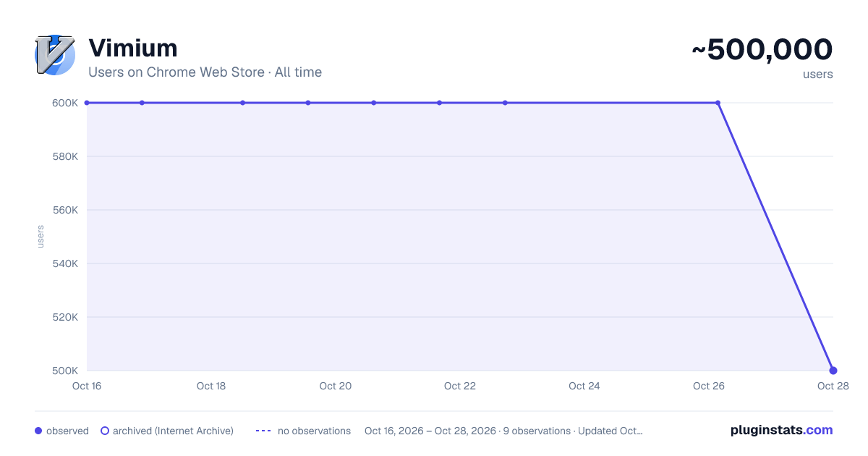Click the 'archived (Internet Archive)' legend label
This screenshot has height=456, width=868.
[x=173, y=431]
